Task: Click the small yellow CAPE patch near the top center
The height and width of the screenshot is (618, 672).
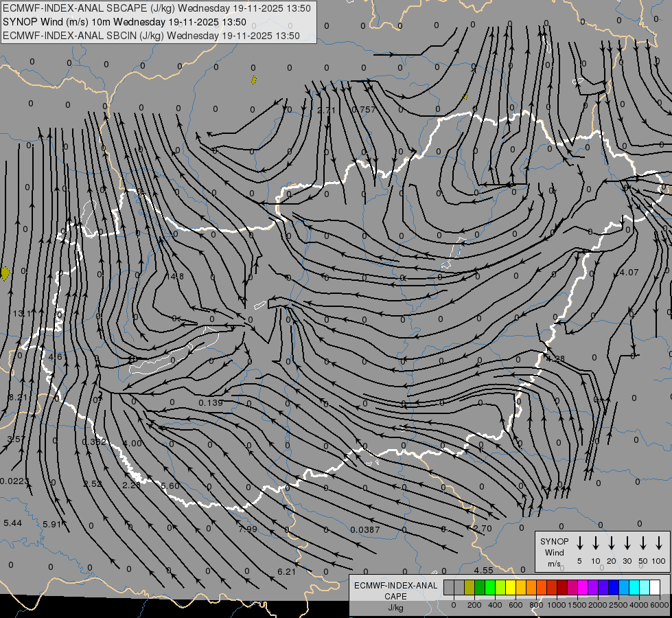Action: (x=254, y=80)
